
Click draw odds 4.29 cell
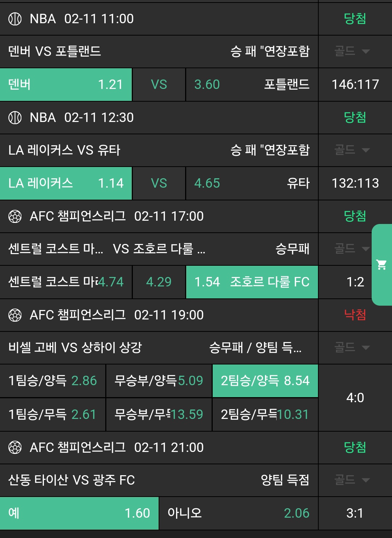tap(159, 282)
